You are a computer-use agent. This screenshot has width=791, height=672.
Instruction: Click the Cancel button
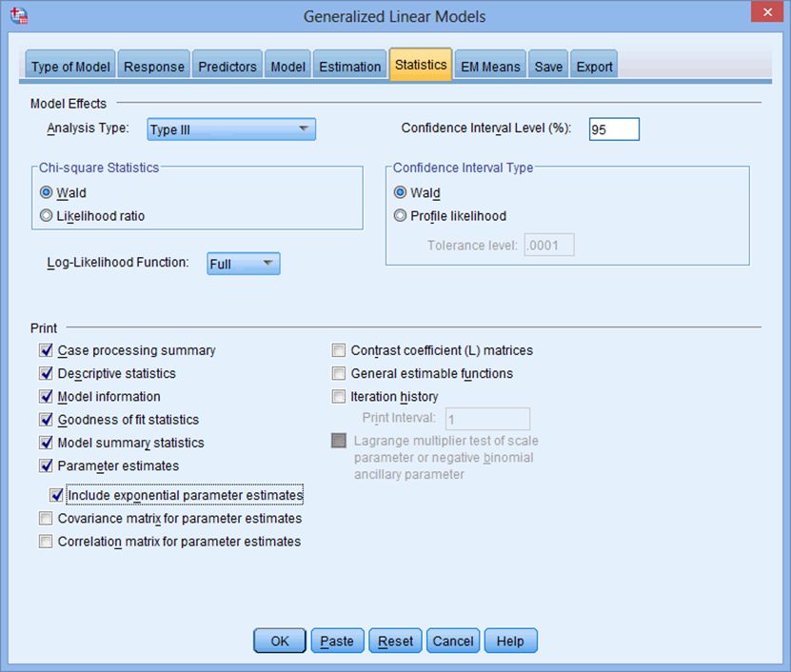(x=453, y=641)
